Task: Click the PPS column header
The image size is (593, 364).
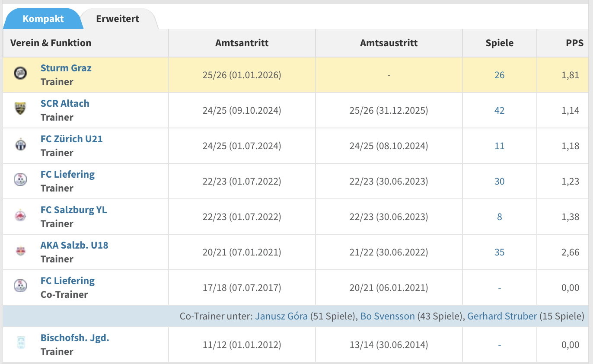Action: coord(575,43)
